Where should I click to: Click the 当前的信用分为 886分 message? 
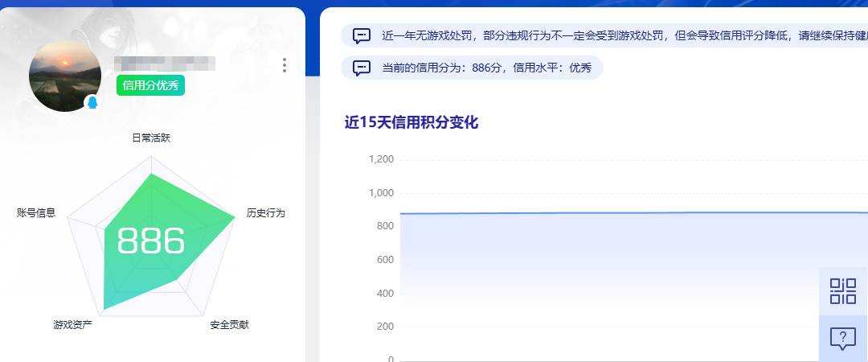click(x=486, y=68)
